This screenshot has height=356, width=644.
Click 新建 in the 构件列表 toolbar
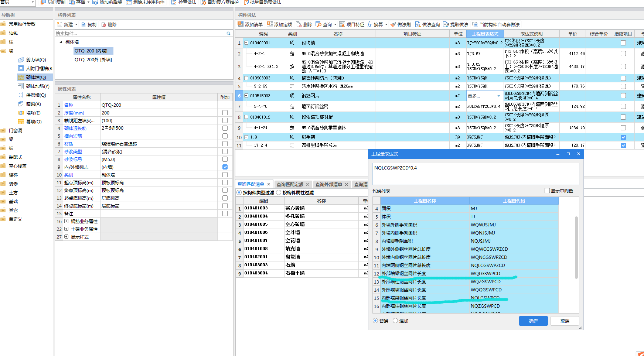(x=65, y=24)
